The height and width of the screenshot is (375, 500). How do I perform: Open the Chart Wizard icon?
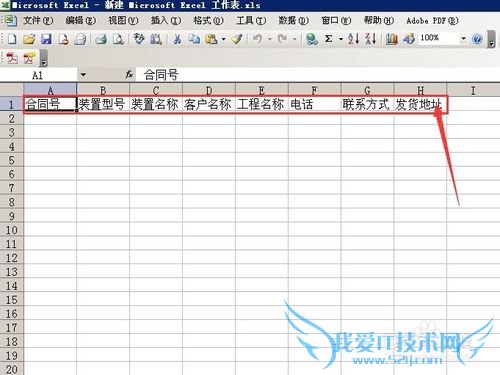(x=392, y=39)
